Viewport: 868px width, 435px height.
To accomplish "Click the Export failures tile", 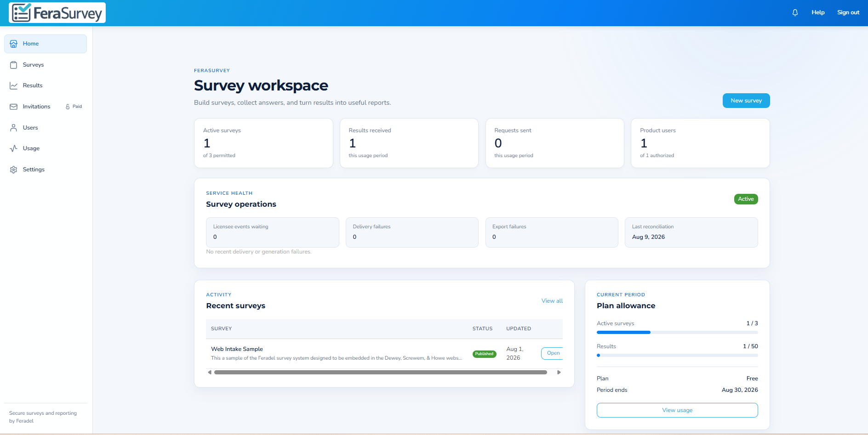I will [x=552, y=232].
